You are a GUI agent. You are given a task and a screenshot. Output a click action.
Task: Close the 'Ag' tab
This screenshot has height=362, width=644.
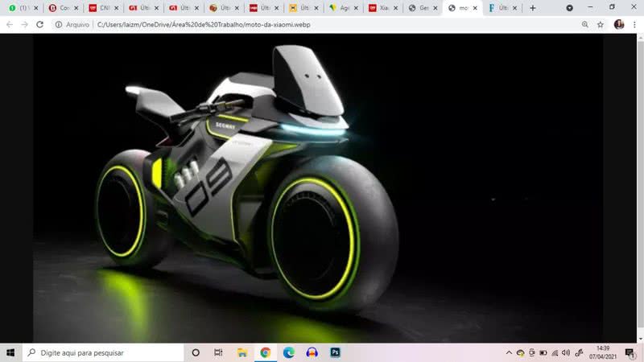coord(356,8)
